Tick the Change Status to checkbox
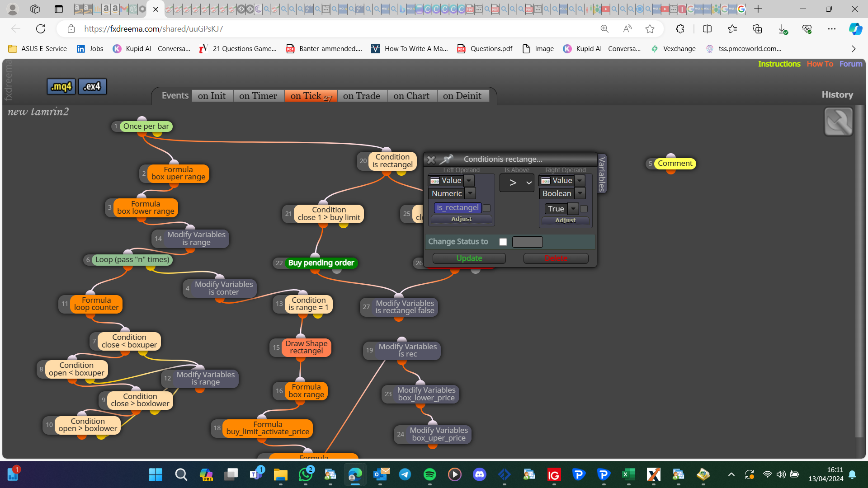This screenshot has width=868, height=488. 503,242
